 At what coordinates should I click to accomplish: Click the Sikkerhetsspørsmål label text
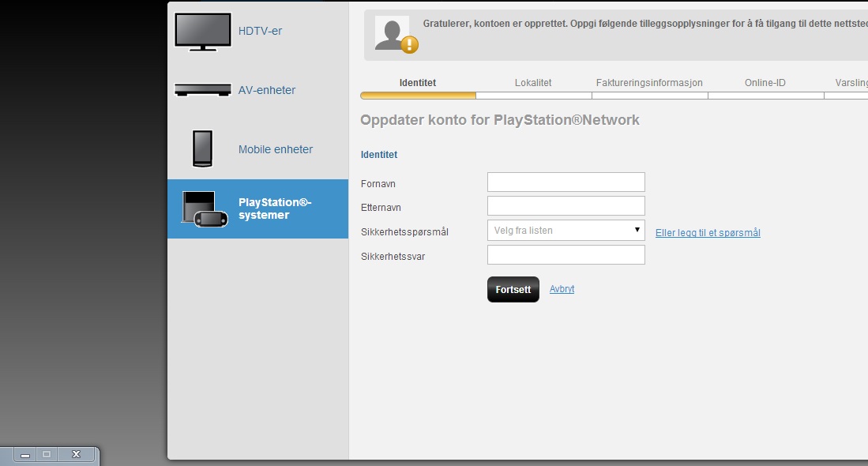(x=404, y=232)
